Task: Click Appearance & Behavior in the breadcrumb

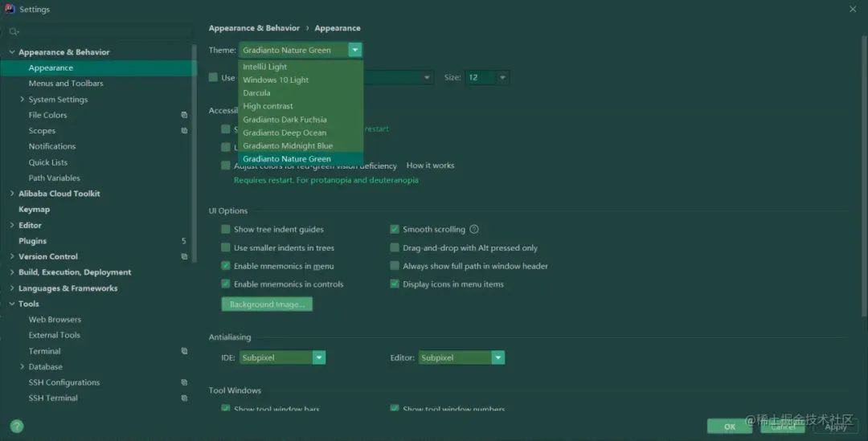Action: click(x=254, y=27)
